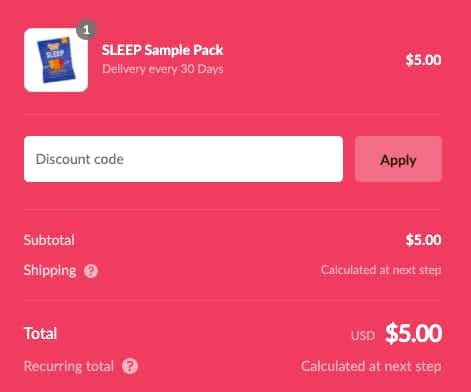Click Shipping's Calculated at next step text
Viewport: 471px width, 392px height.
(381, 270)
